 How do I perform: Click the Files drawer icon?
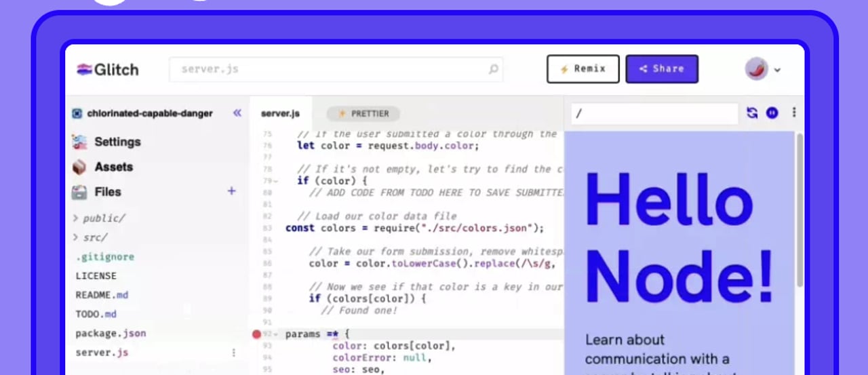tap(79, 192)
